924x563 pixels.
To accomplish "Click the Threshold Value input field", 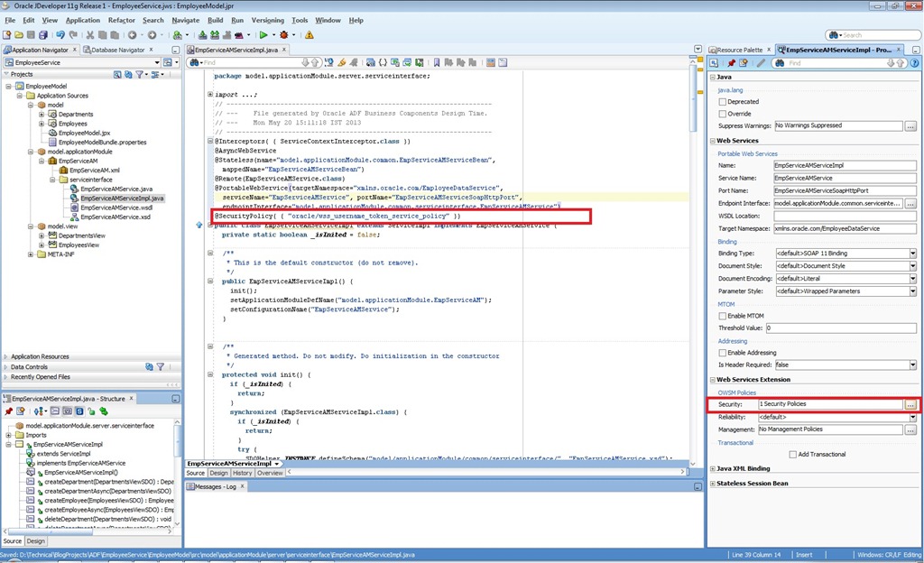I will pos(839,328).
